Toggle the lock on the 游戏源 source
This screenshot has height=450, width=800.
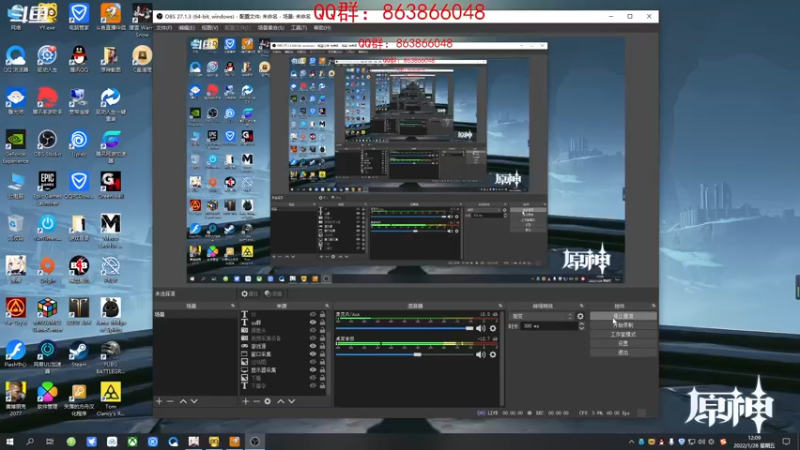(322, 346)
